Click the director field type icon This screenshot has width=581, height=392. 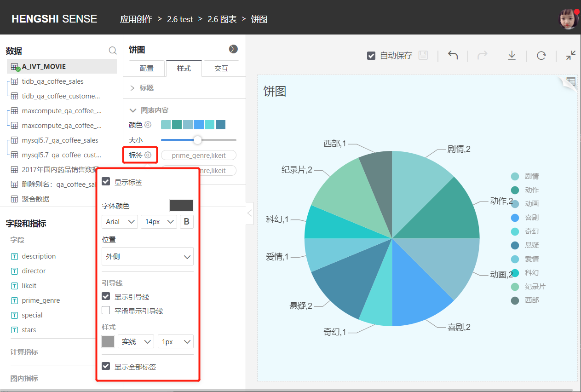pos(14,271)
